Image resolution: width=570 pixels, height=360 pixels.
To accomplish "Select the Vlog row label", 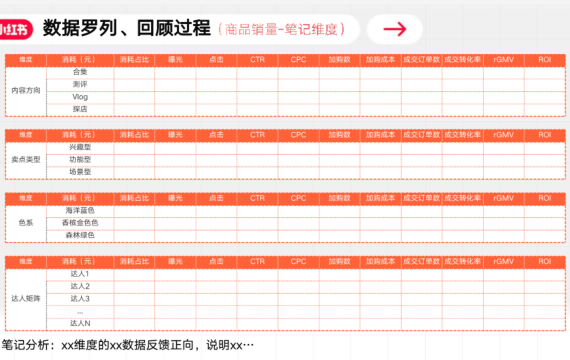I will click(80, 97).
